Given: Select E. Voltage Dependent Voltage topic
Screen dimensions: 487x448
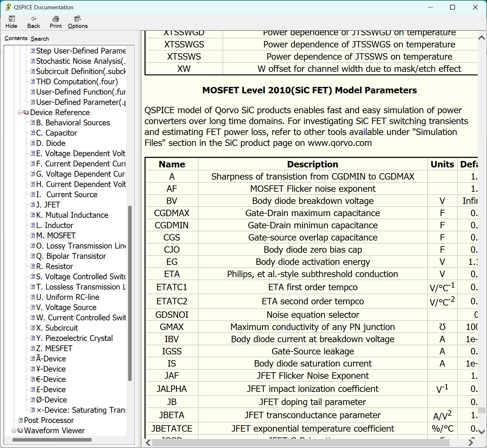Looking at the screenshot, I should pyautogui.click(x=81, y=154).
